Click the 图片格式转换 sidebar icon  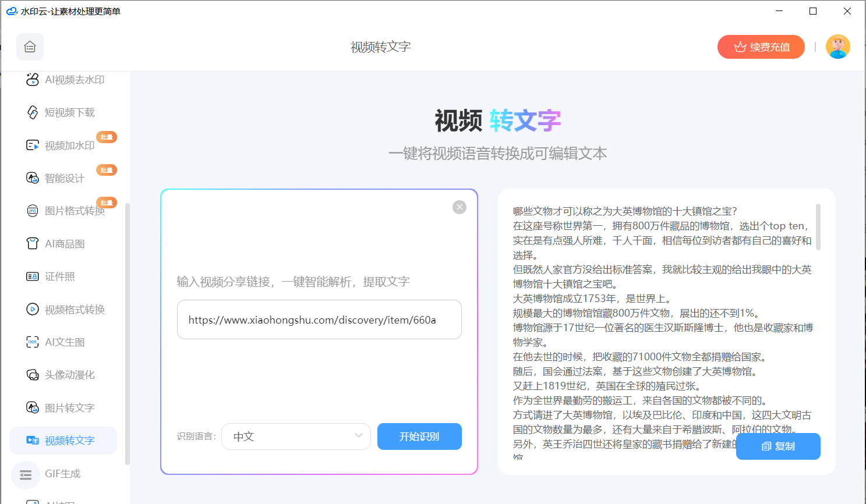[x=33, y=211]
